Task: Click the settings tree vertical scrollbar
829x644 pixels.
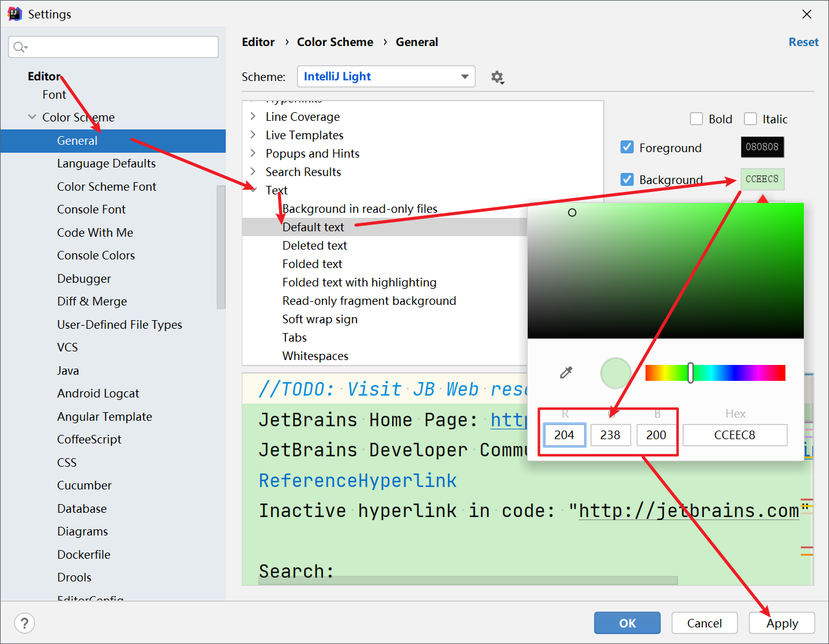Action: coord(221,247)
